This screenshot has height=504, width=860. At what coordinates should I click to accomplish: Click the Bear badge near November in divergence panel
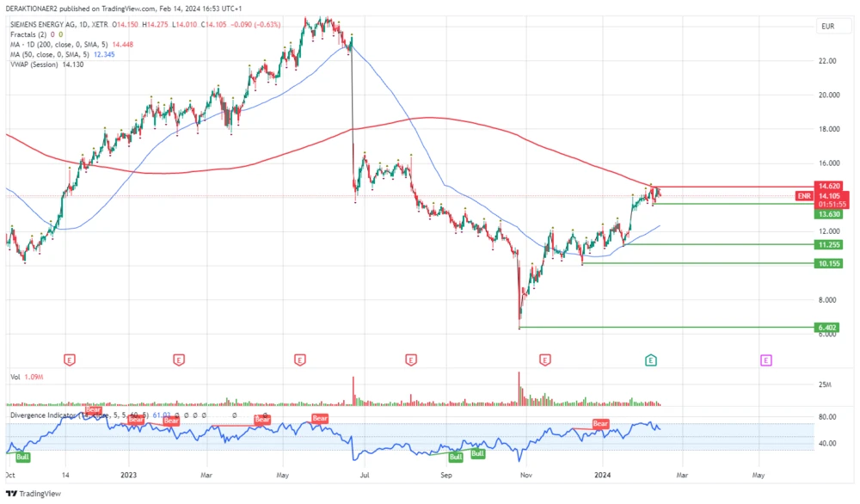[599, 424]
